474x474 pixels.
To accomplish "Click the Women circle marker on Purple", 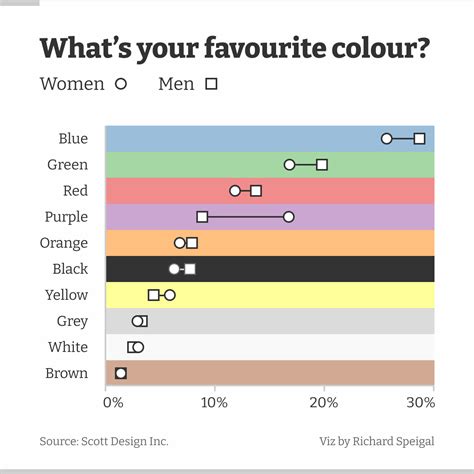I will (x=289, y=217).
